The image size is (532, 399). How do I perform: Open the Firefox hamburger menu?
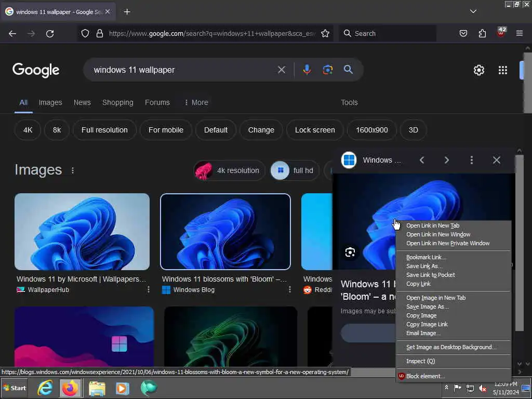coord(520,33)
